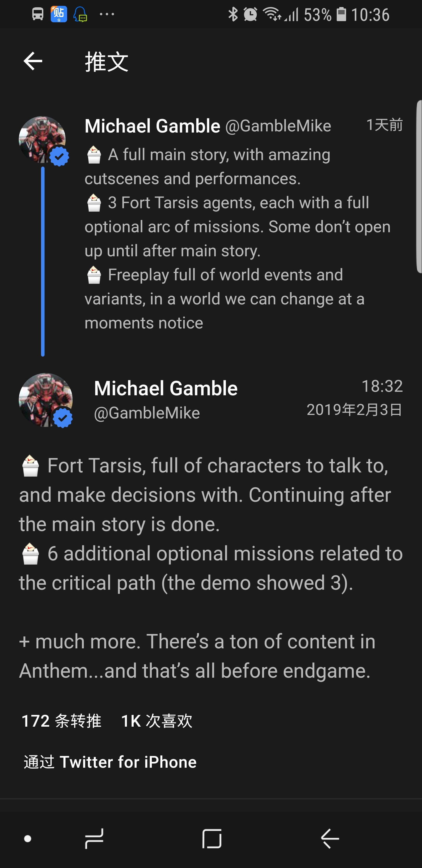Tap the navigation bar dot toggle
Viewport: 422px width, 868px height.
[x=28, y=839]
